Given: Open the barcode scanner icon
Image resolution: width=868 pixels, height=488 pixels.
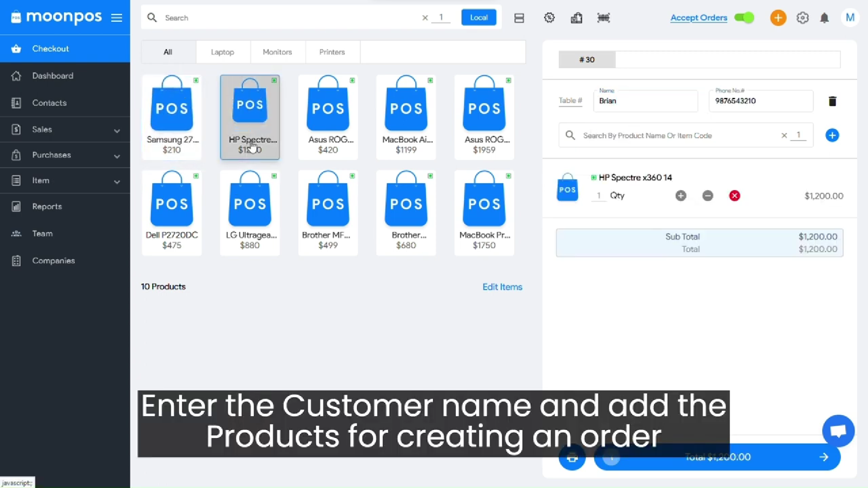Looking at the screenshot, I should click(x=604, y=18).
